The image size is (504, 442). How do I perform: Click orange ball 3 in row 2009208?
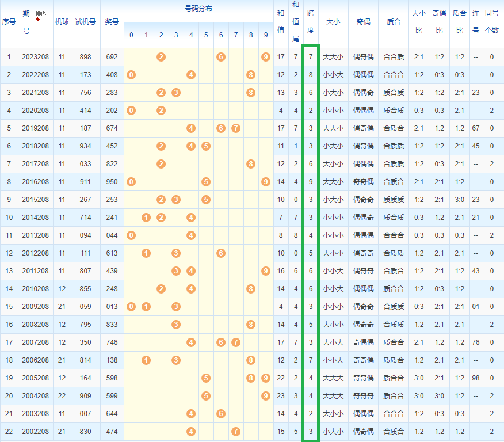click(x=176, y=306)
